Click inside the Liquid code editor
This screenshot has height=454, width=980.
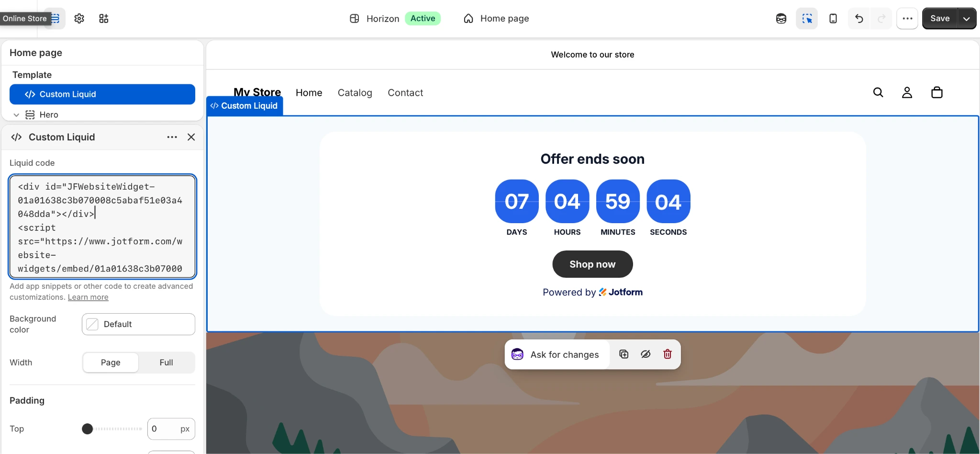coord(102,227)
